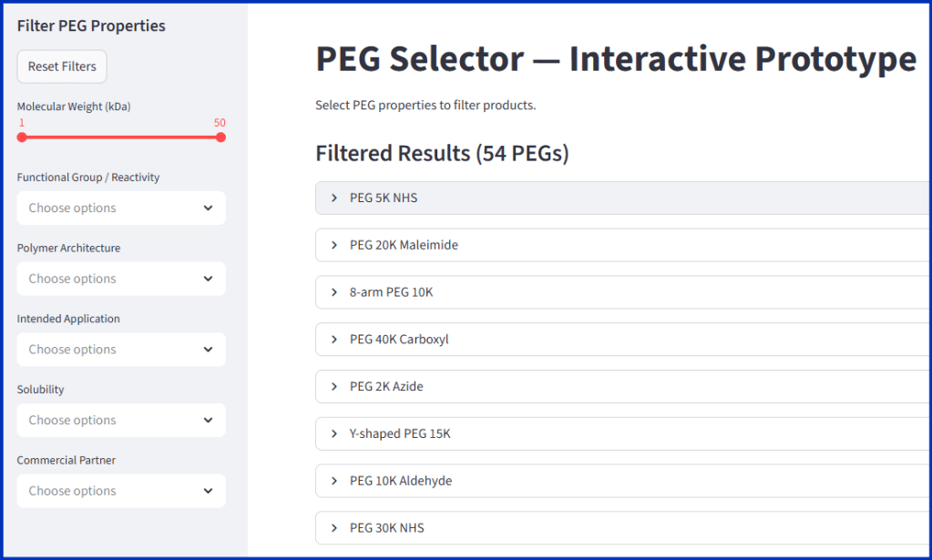Image resolution: width=932 pixels, height=560 pixels.
Task: Click the Molecular Weight slider track
Action: pos(121,137)
